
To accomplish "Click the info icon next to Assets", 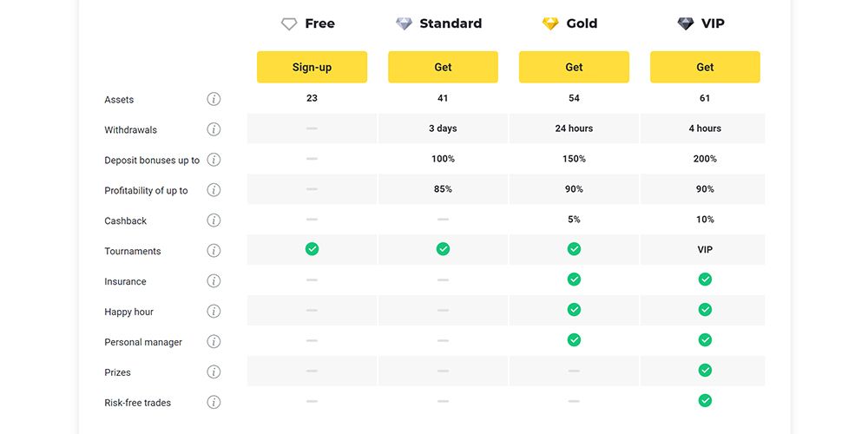I will tap(214, 99).
